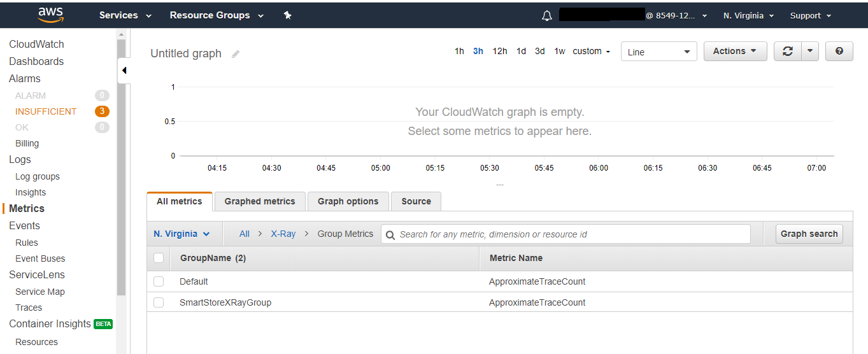
Task: Go to All in breadcrumb
Action: point(245,234)
